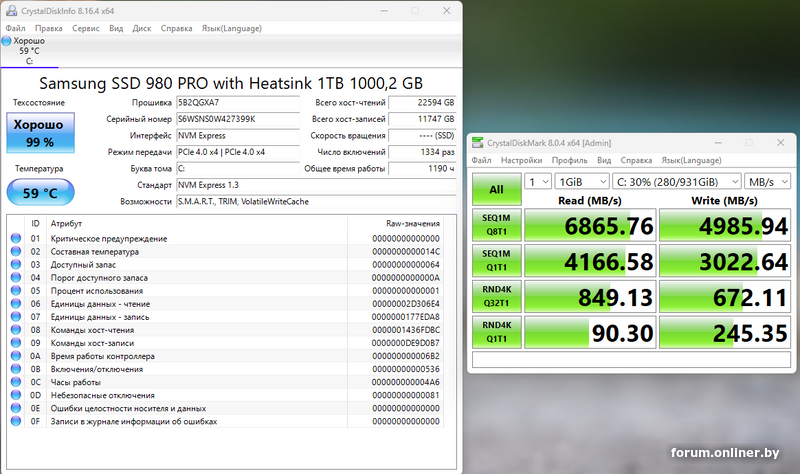Click the CrystalDiskMark app icon in title bar
The width and height of the screenshot is (800, 474).
coord(478,143)
